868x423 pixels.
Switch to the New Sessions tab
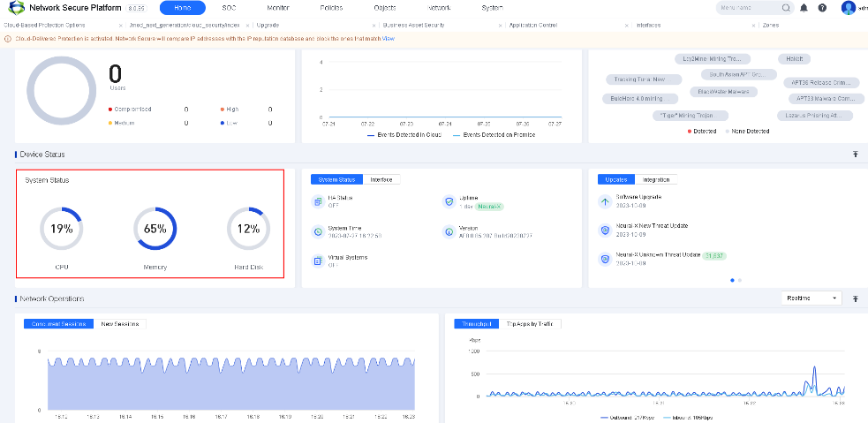point(120,324)
